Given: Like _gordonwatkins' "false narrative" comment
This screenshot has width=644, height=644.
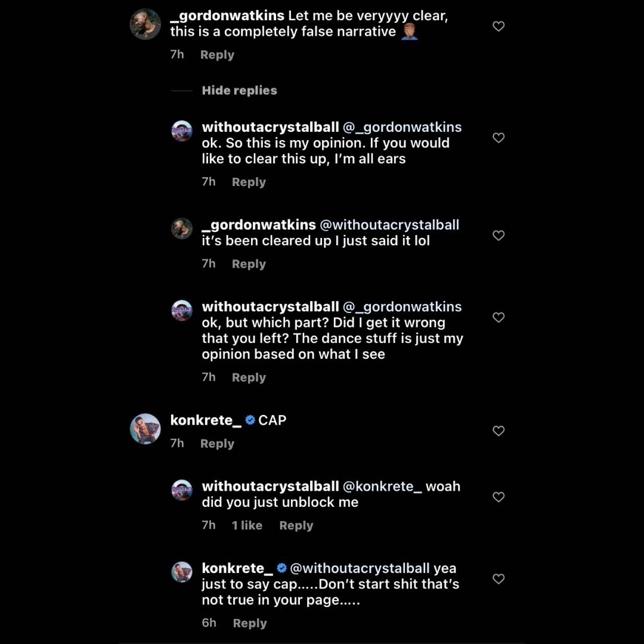Looking at the screenshot, I should (x=499, y=26).
